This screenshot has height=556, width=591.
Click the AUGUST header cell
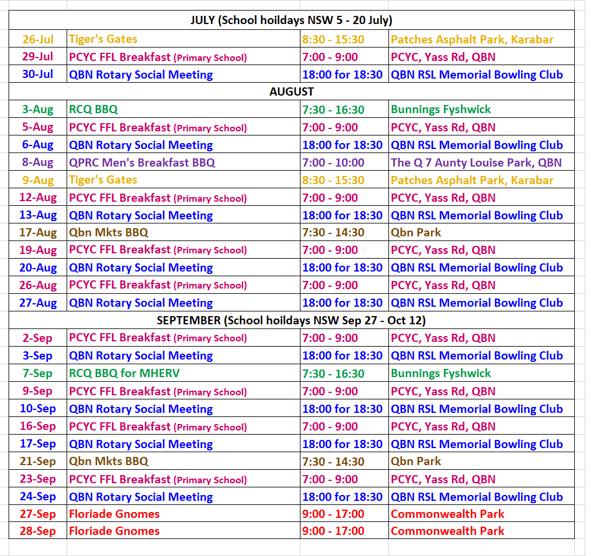(x=291, y=91)
